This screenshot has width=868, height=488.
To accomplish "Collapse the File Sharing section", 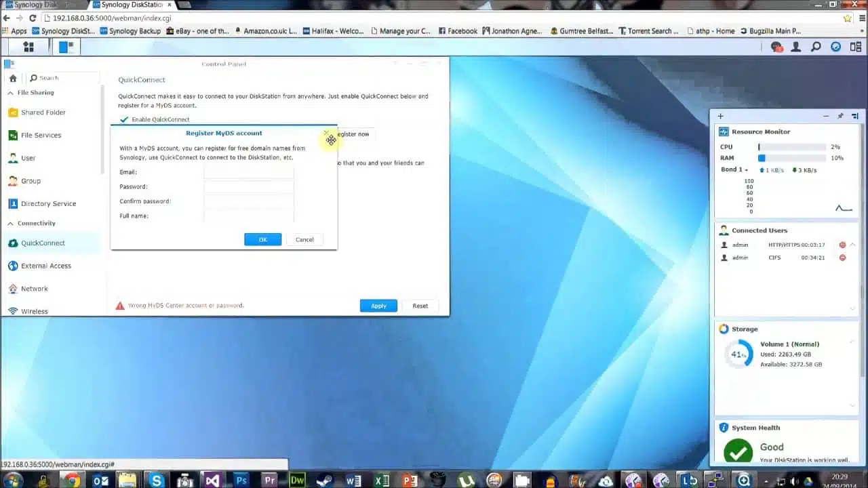I will [x=10, y=92].
